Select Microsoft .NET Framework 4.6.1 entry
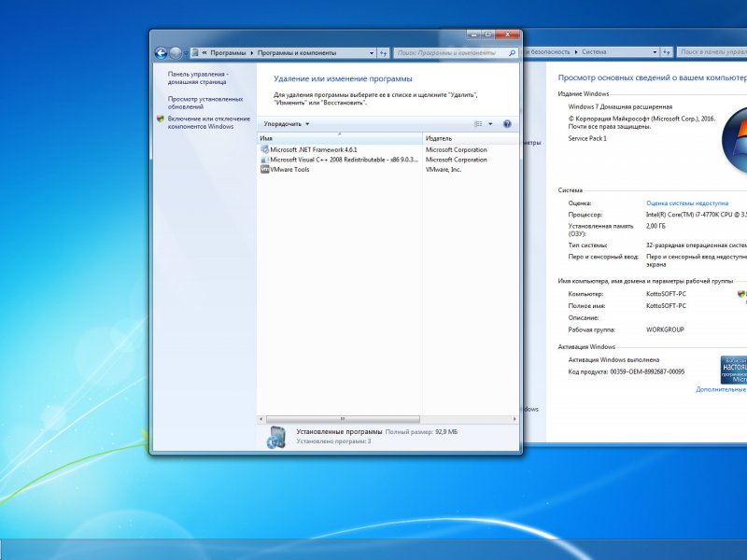The width and height of the screenshot is (747, 560). (314, 149)
